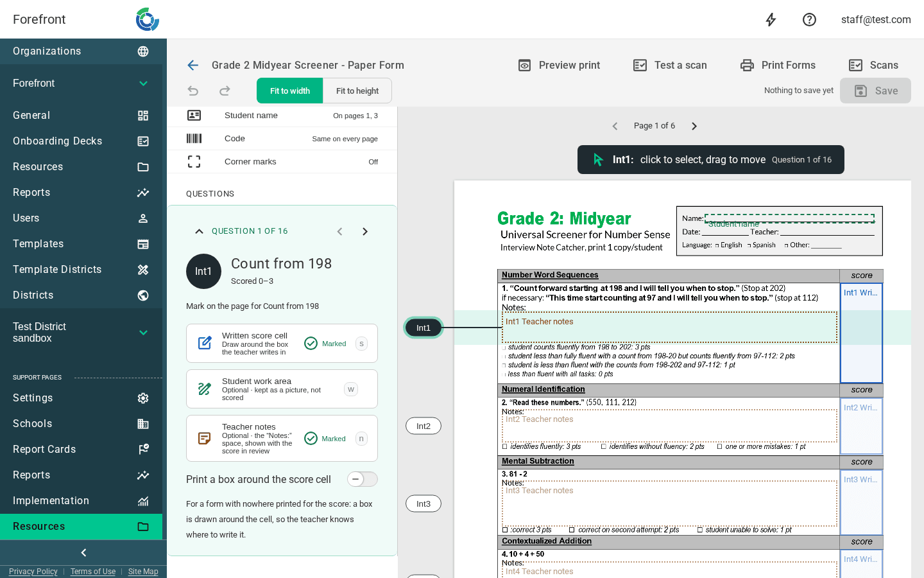This screenshot has height=578, width=924.
Task: Select the Int1 Teacher notes box on form
Action: tap(670, 328)
